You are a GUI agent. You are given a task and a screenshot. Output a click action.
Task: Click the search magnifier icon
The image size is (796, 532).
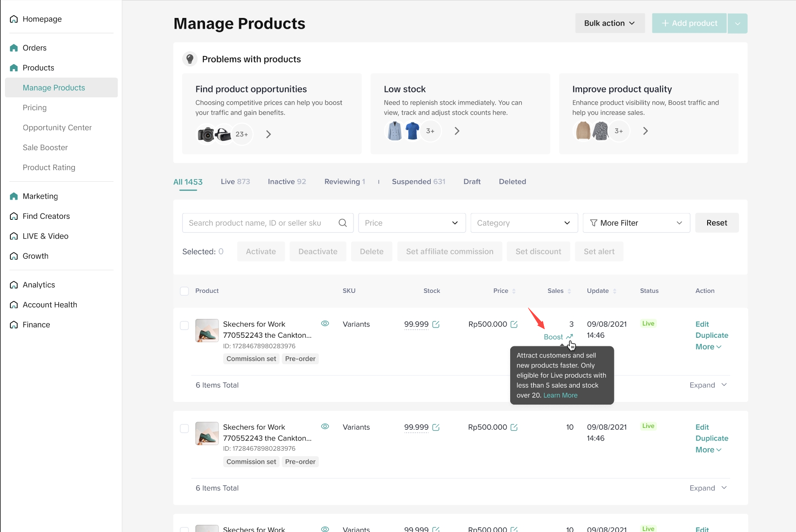click(342, 223)
